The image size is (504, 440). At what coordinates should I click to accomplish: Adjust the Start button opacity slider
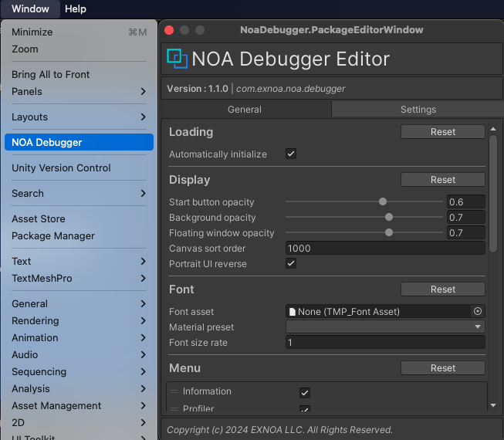click(383, 201)
